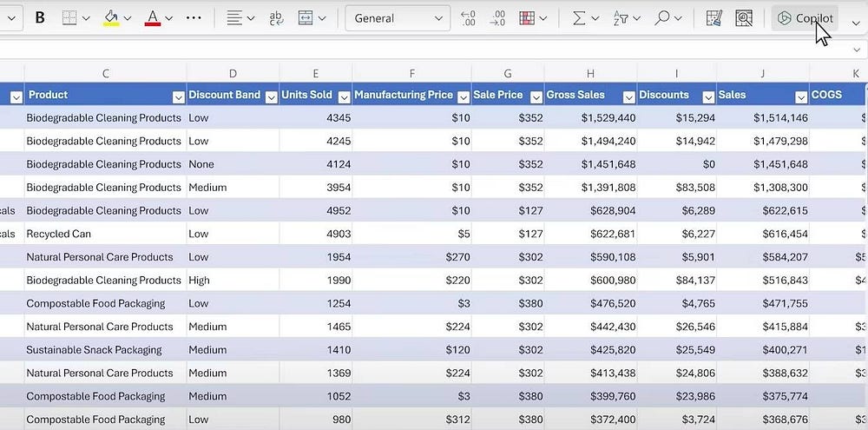Viewport: 868px width, 430px height.
Task: Expand font color dropdown arrow
Action: pos(169,19)
